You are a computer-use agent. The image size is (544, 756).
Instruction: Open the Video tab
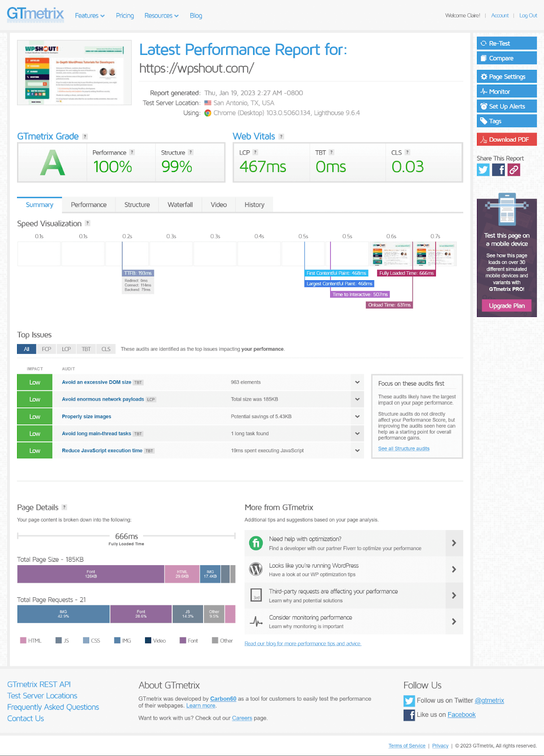pos(219,205)
